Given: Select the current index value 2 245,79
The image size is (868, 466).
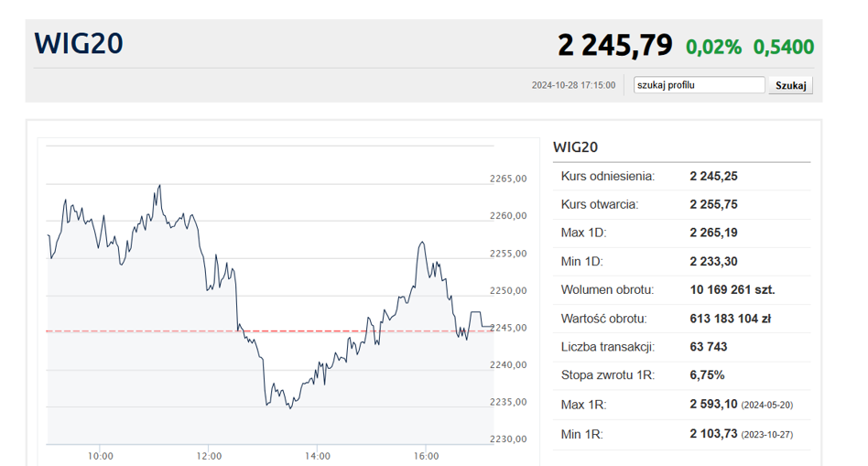Looking at the screenshot, I should click(x=614, y=45).
